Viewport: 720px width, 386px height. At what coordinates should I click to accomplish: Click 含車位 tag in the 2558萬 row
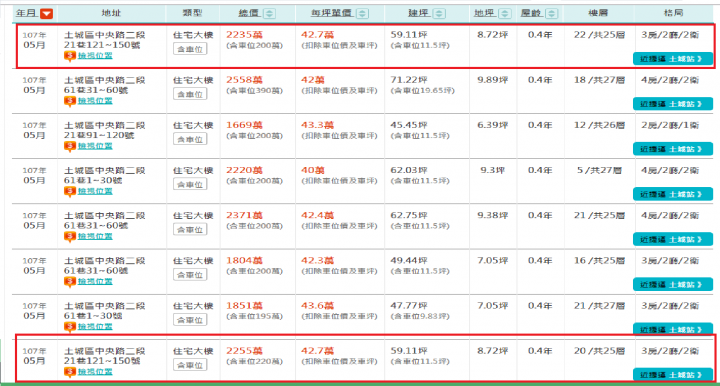190,94
